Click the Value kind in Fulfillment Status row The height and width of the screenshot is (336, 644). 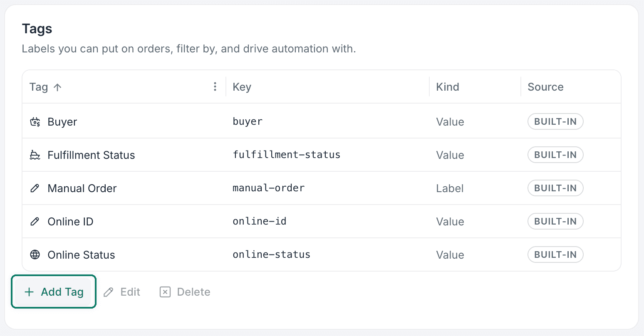pyautogui.click(x=450, y=155)
